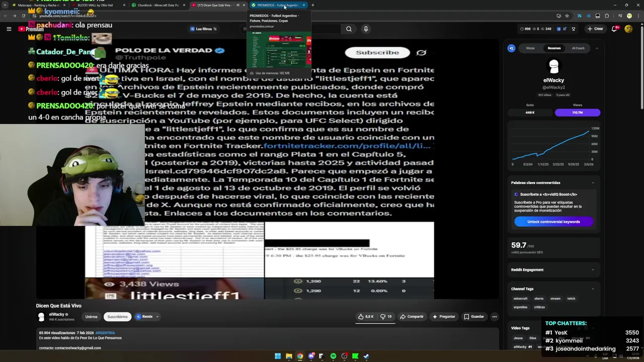Image resolution: width=644 pixels, height=362 pixels.
Task: Dislike the video with thumbs down
Action: click(386, 317)
